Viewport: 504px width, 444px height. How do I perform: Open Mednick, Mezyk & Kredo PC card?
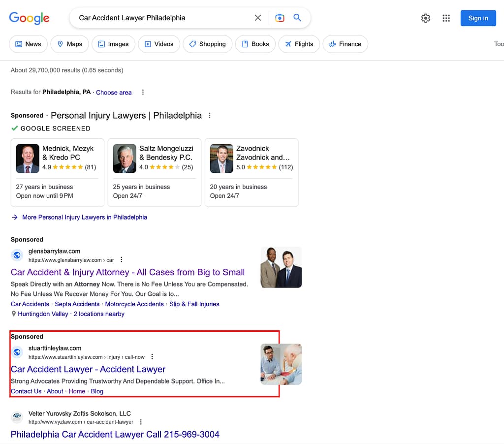58,173
